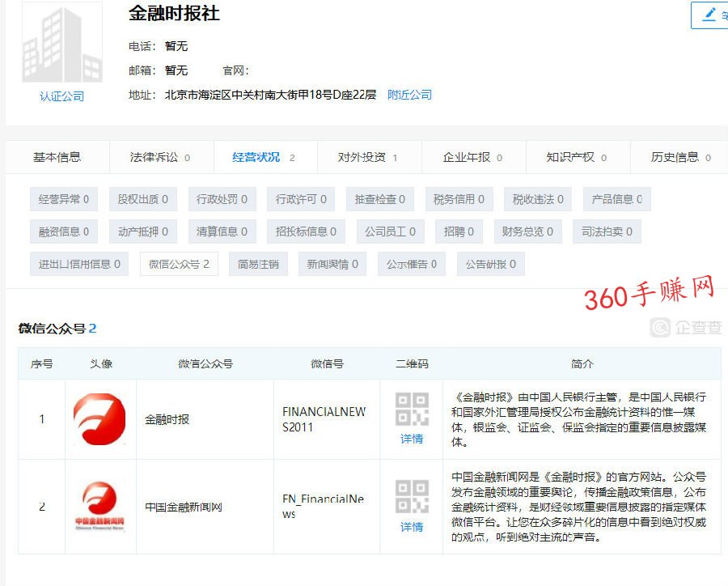Image resolution: width=728 pixels, height=586 pixels.
Task: Click the 税务信用 0 tag
Action: point(459,199)
